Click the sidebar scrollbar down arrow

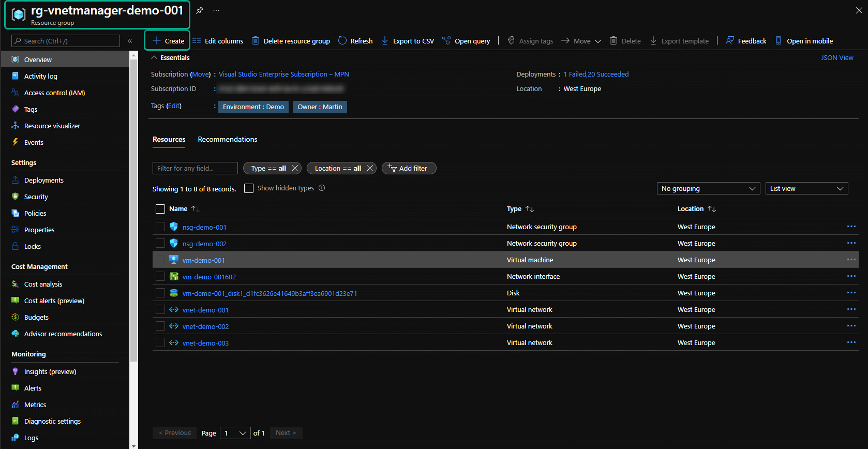134,445
